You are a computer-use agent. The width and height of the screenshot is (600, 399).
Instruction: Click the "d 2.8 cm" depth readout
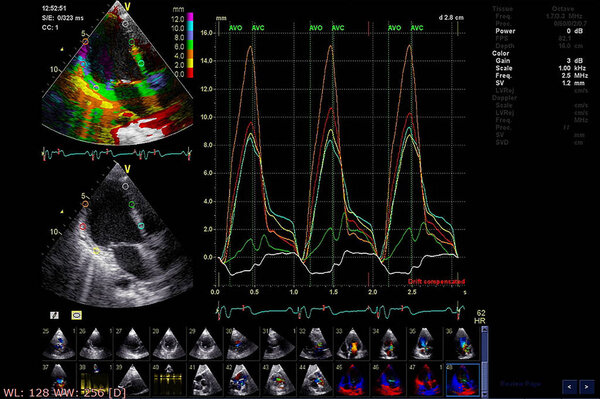click(451, 18)
